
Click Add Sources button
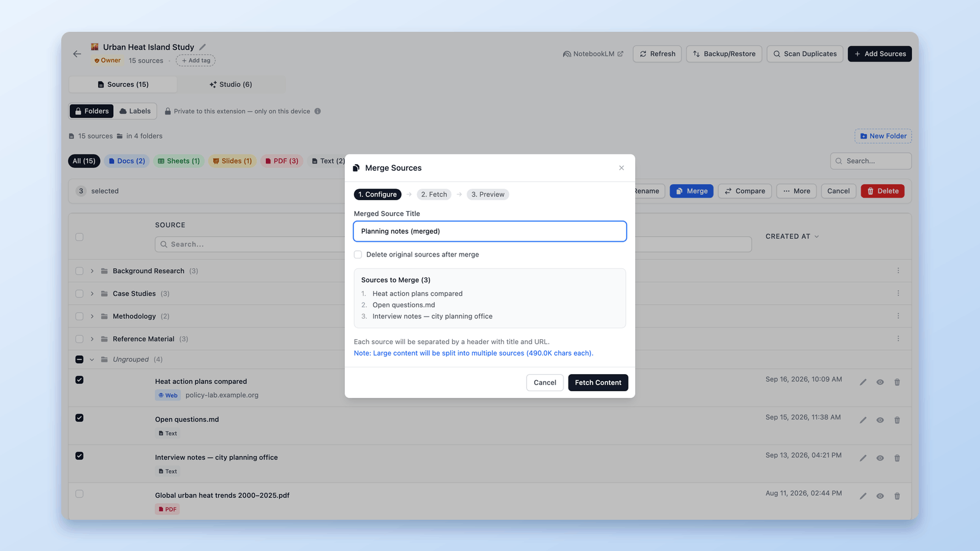(880, 54)
